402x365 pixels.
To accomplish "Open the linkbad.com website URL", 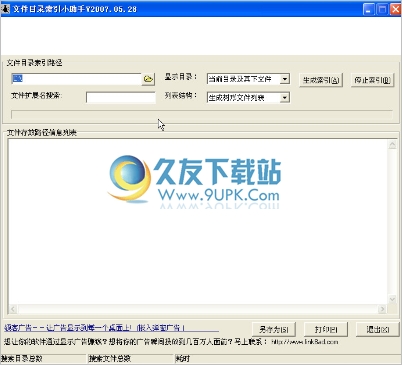I will point(305,342).
